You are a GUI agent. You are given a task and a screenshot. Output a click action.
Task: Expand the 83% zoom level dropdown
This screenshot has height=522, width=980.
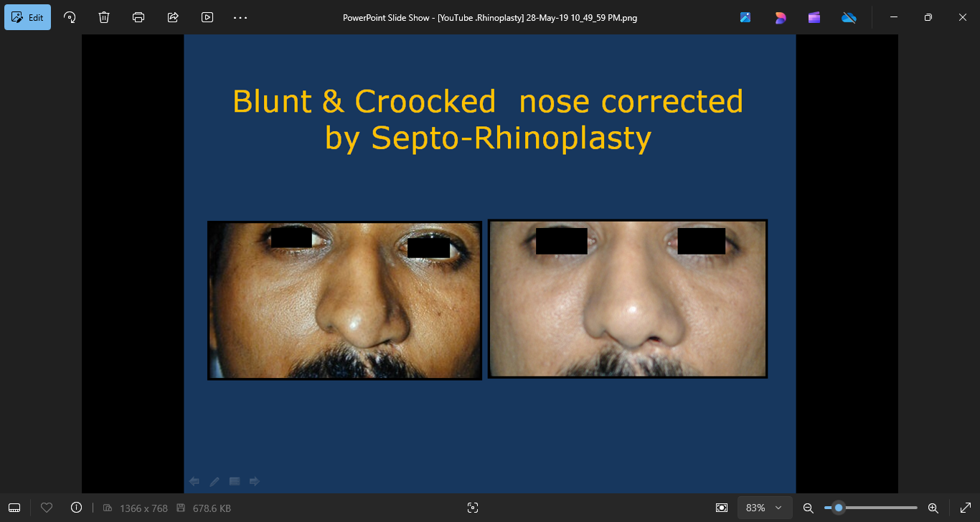pos(765,508)
